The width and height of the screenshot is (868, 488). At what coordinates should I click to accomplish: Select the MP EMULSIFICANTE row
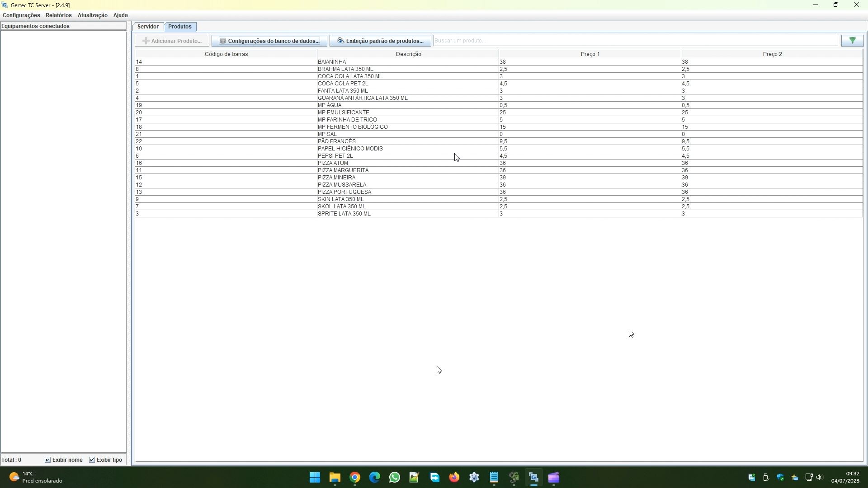pos(499,113)
